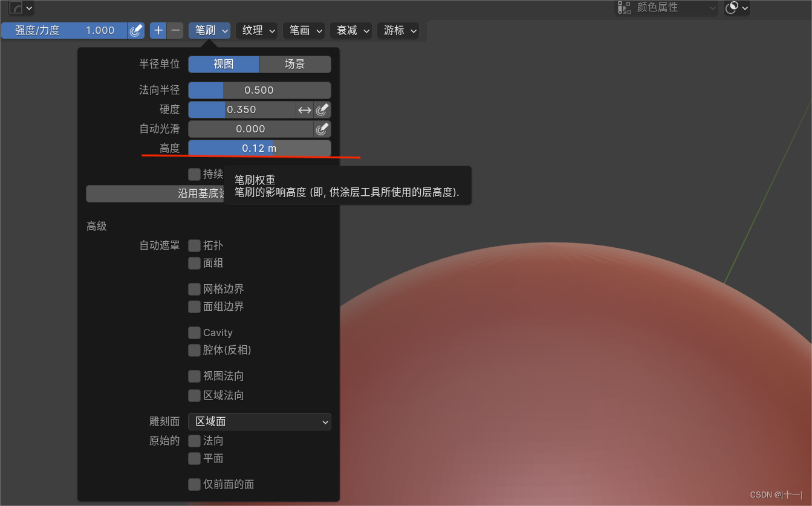Open the 衰减 dropdown menu
The image size is (812, 506).
point(351,30)
